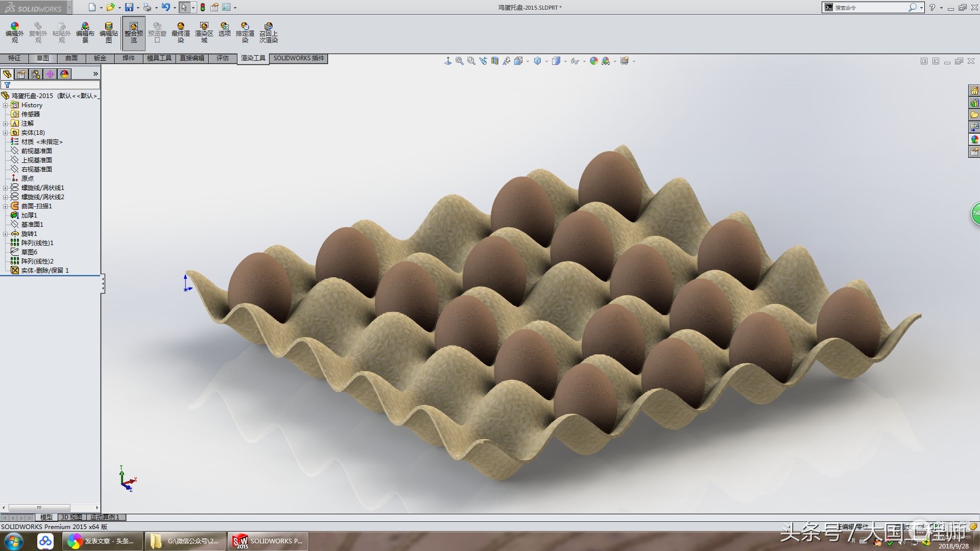Open the SOLIDWORKS 插件 tab

(x=299, y=58)
